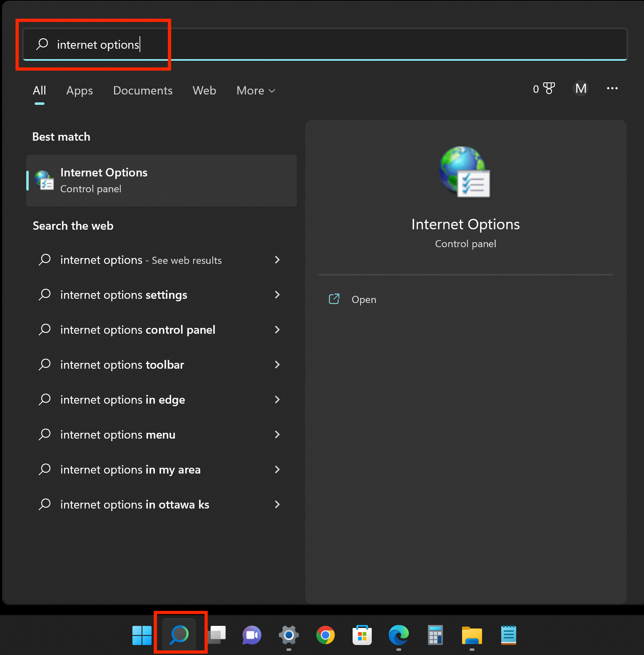644x655 pixels.
Task: Open Microsoft Store from the taskbar
Action: click(362, 635)
